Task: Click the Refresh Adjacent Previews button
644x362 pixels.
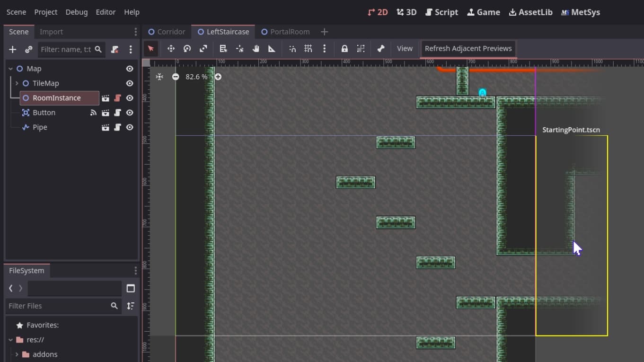Action: pos(468,48)
